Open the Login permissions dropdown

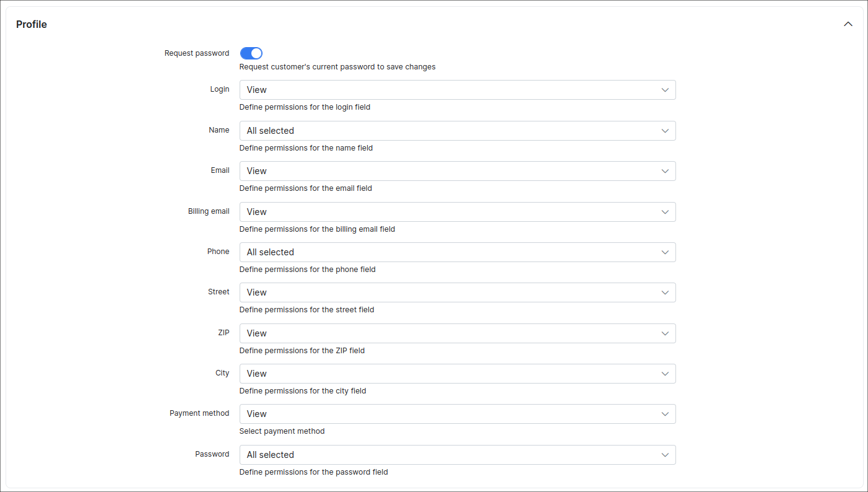[457, 90]
